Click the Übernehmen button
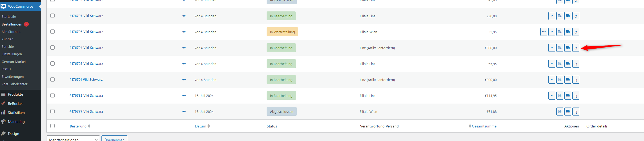Screen dimensions: 644x141 [x=114, y=139]
